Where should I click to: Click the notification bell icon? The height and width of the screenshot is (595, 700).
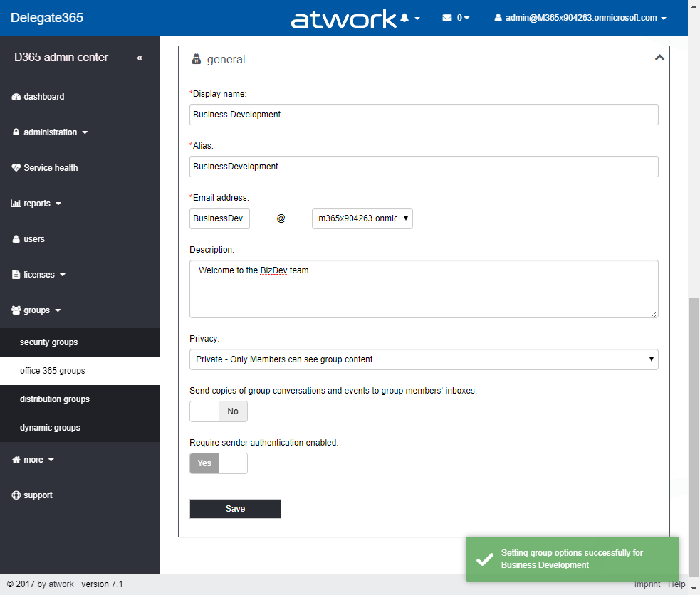coord(404,18)
